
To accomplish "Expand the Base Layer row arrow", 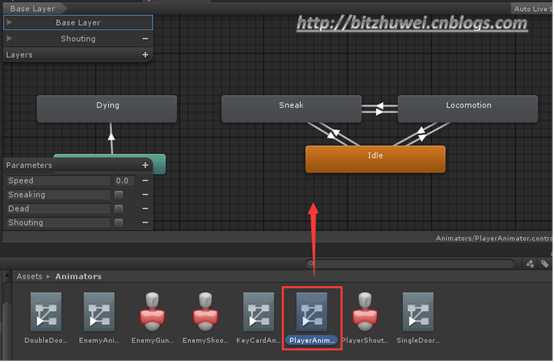I will pyautogui.click(x=9, y=23).
